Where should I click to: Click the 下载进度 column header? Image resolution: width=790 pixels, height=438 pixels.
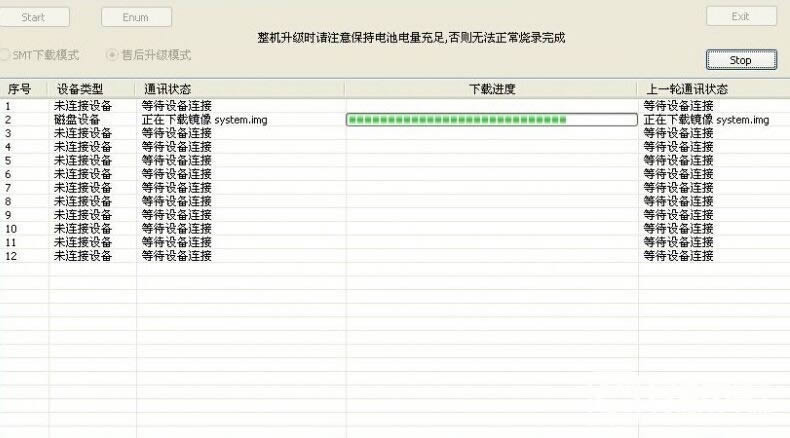[491, 90]
